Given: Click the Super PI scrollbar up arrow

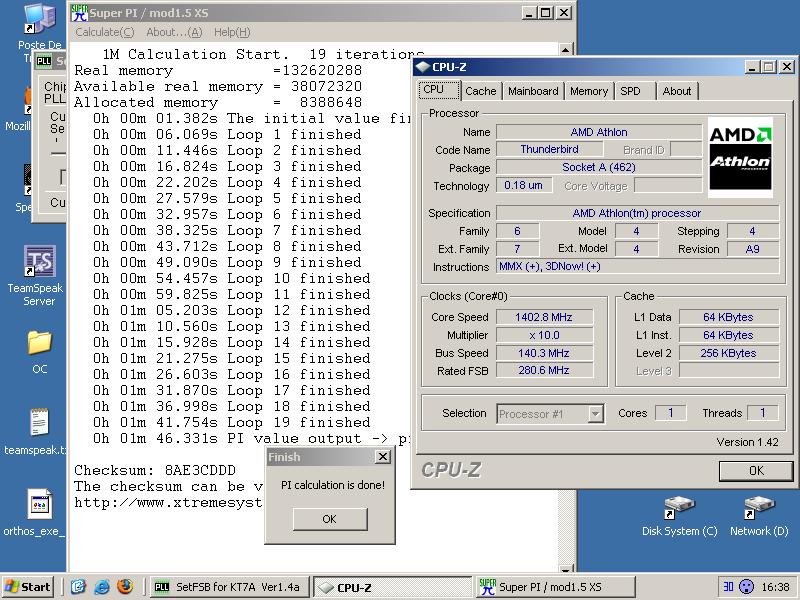Looking at the screenshot, I should [x=565, y=49].
